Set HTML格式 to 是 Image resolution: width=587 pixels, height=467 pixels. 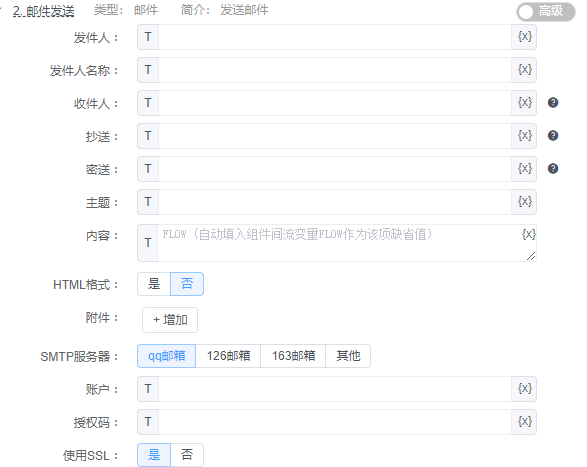pos(154,284)
